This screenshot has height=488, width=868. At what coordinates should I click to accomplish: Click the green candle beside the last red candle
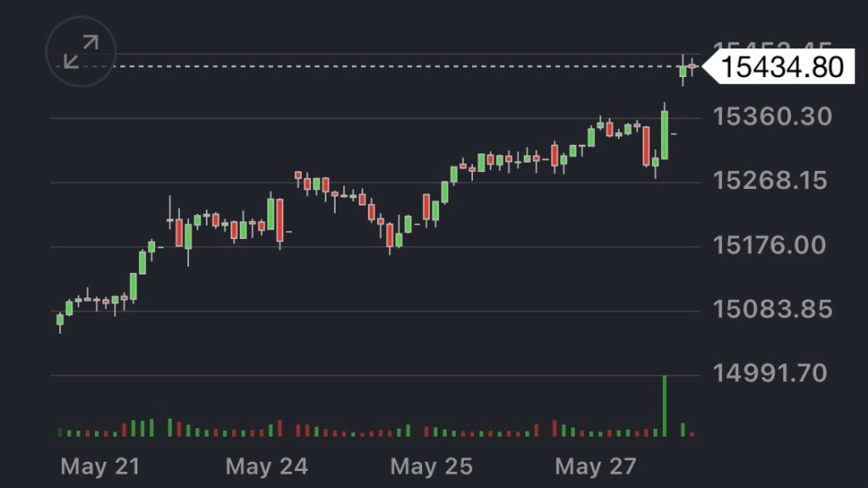(x=682, y=72)
